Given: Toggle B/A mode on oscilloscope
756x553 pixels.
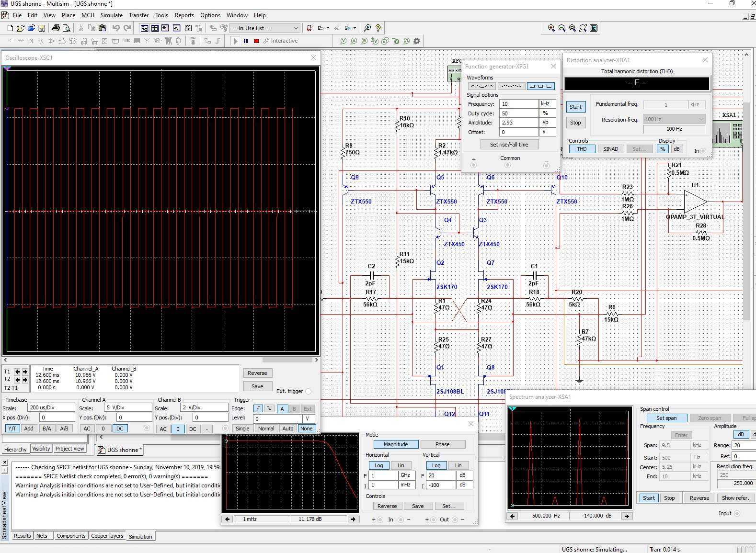Looking at the screenshot, I should pos(46,429).
